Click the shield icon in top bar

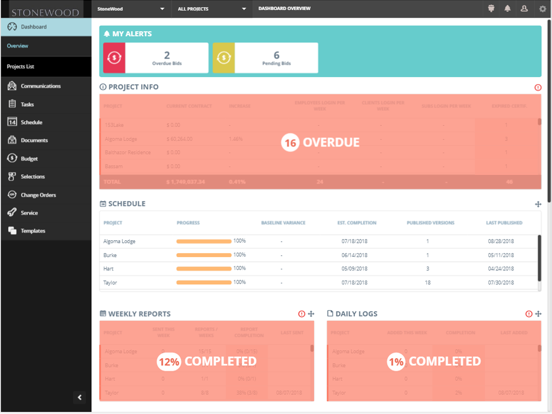pos(491,9)
